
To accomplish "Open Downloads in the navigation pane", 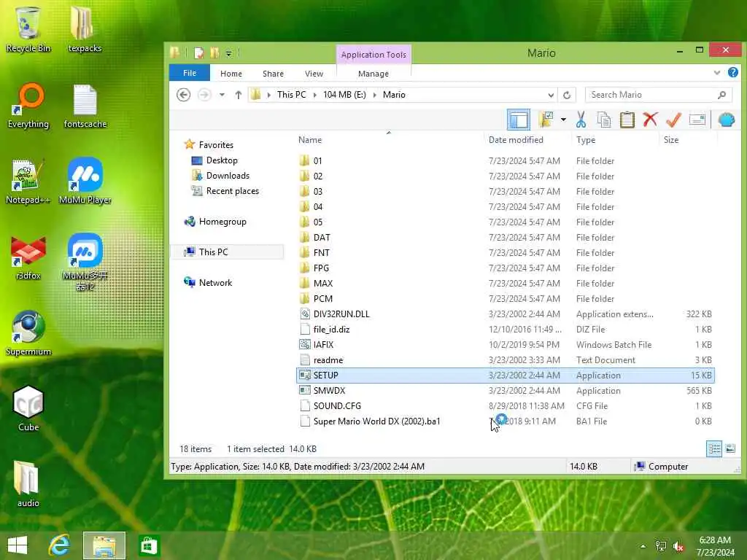I will click(x=228, y=176).
